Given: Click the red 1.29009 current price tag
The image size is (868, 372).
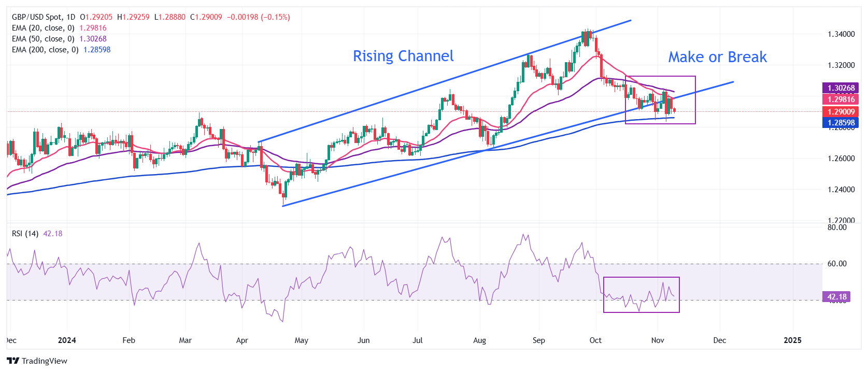Looking at the screenshot, I should (x=840, y=111).
